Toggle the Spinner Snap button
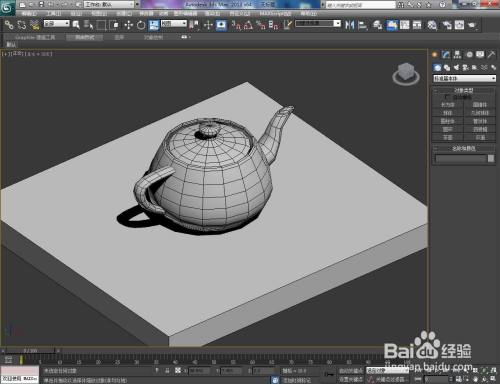The image size is (500, 384). point(273,25)
